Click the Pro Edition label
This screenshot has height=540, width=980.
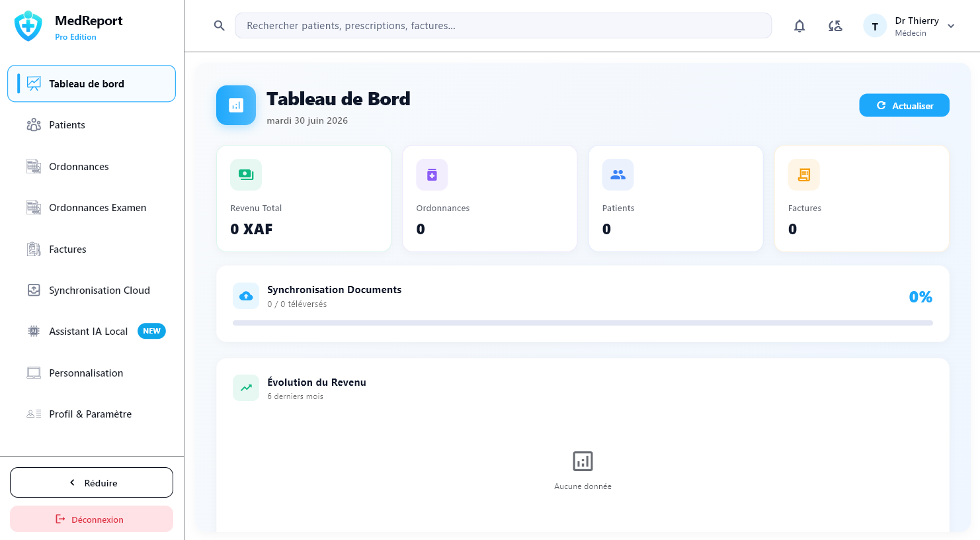pos(75,37)
